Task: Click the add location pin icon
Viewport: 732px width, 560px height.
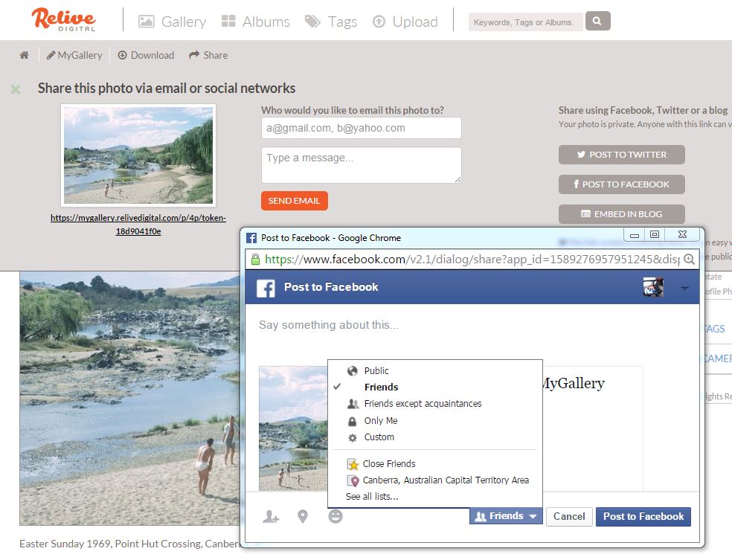Action: 303,516
